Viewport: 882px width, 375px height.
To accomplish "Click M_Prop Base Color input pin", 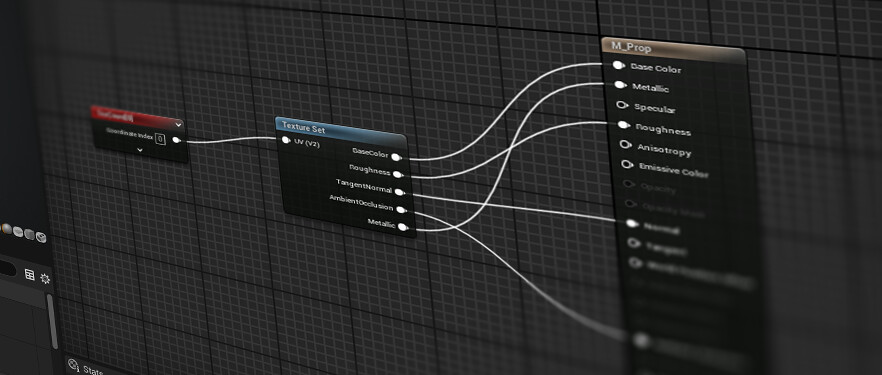I will coord(618,66).
